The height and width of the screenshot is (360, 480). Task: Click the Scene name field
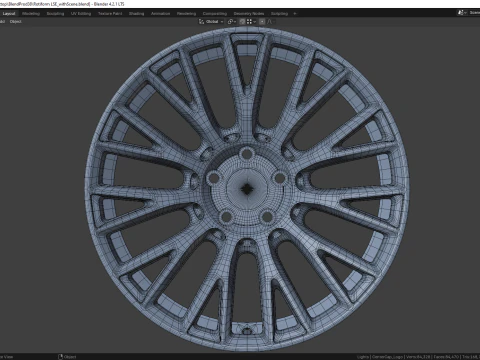click(474, 13)
